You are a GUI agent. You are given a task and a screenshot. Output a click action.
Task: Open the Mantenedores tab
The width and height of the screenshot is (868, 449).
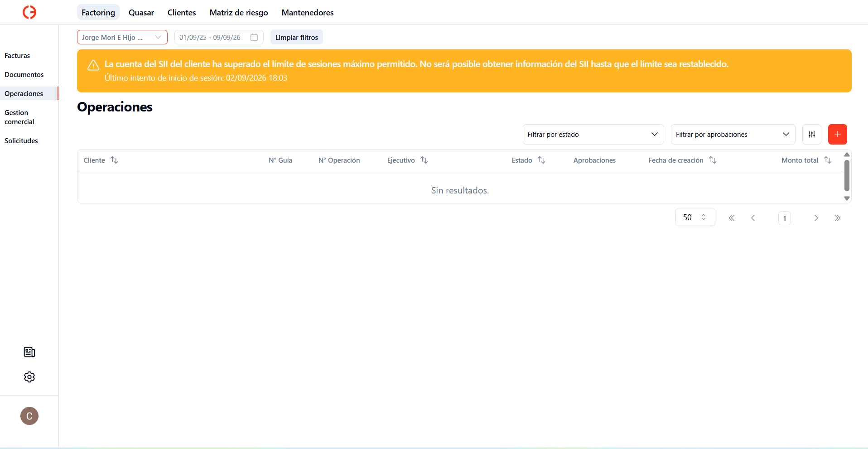[x=308, y=12]
